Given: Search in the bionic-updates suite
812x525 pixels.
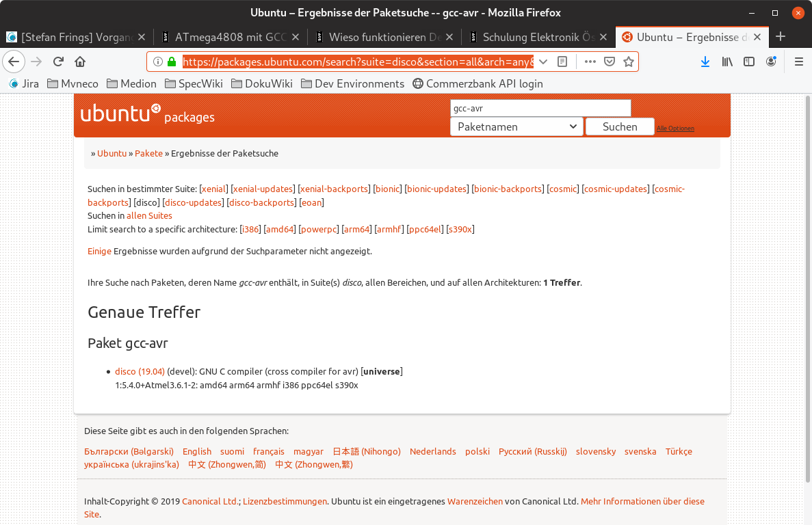Looking at the screenshot, I should pos(436,189).
